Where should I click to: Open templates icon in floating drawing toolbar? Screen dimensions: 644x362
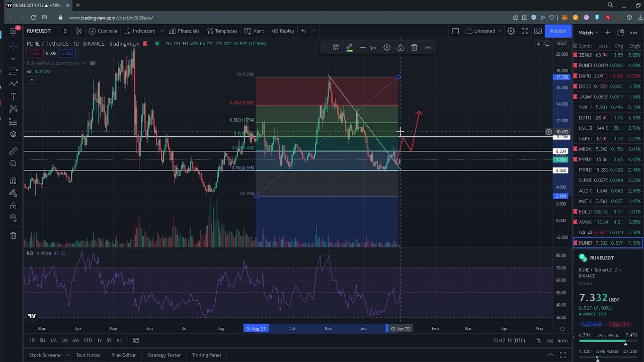point(336,47)
